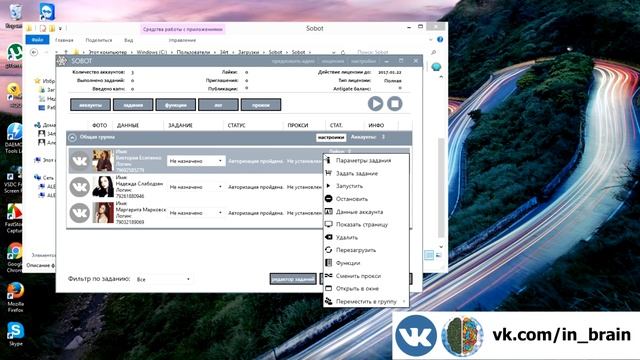This screenshot has width=640, height=360.
Task: Open the Mozilla Firefox desktop icon
Action: click(x=16, y=297)
